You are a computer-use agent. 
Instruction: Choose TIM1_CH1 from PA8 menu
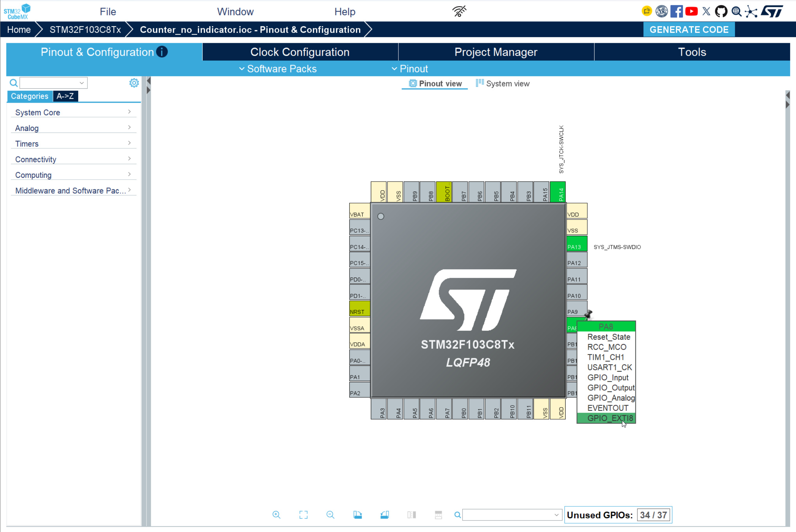click(606, 357)
